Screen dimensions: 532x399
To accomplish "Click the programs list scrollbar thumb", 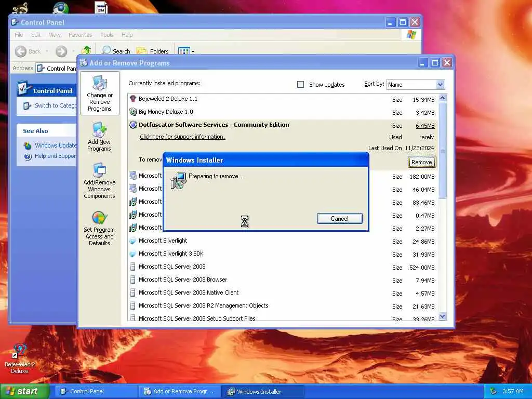I will coord(442,150).
